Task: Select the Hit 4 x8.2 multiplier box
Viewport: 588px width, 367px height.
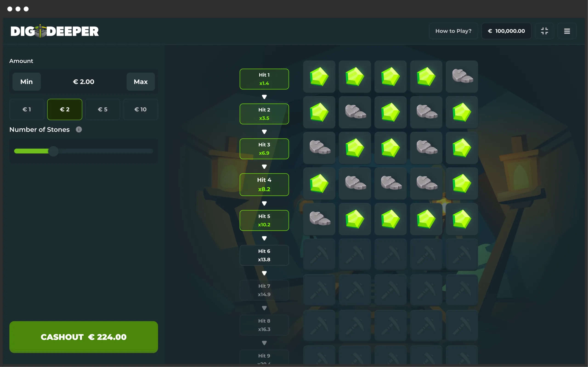Action: 264,184
